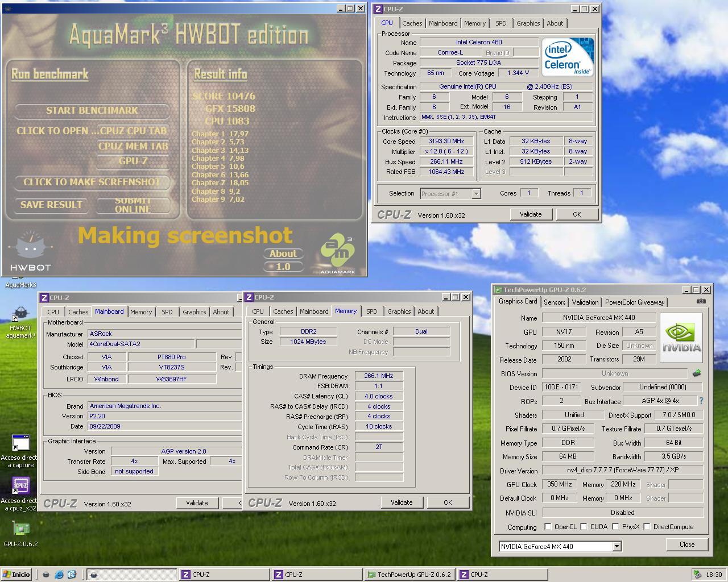This screenshot has height=582, width=728.
Task: Expand the GPU selection dropdown in GPU-Z
Action: click(x=616, y=547)
